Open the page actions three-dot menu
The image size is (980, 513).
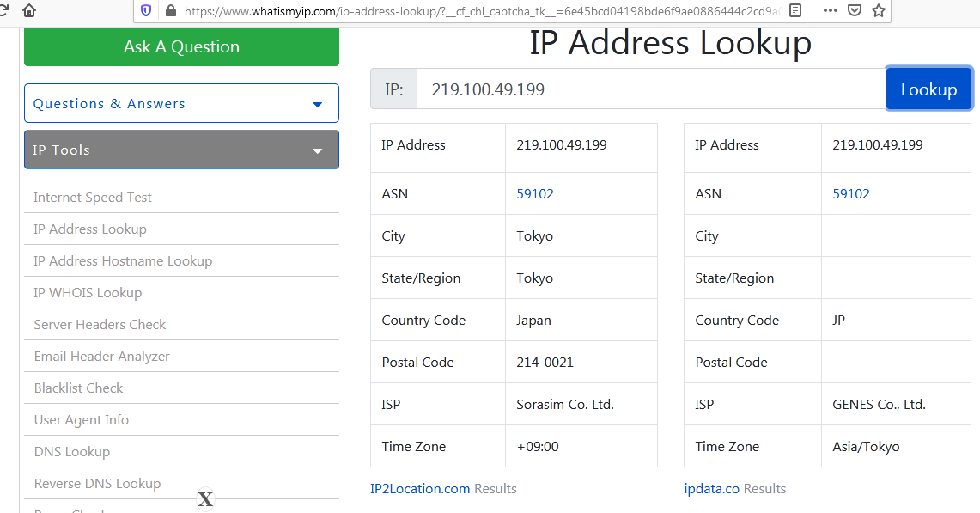click(x=830, y=11)
